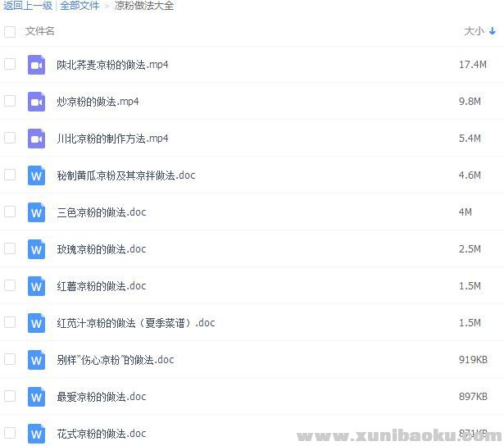Click the 大小 sort arrow
Image resolution: width=504 pixels, height=446 pixels.
click(493, 31)
